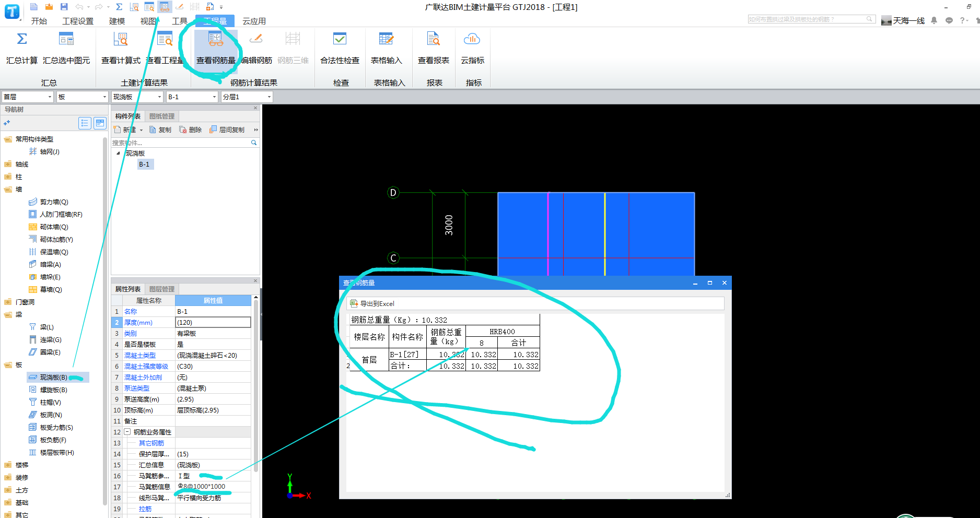Switch to 图纸管理 tab

pyautogui.click(x=162, y=116)
